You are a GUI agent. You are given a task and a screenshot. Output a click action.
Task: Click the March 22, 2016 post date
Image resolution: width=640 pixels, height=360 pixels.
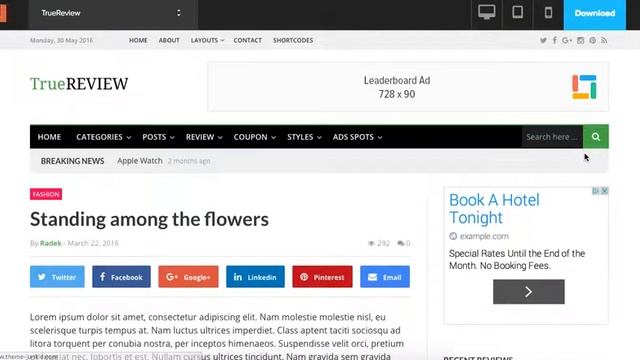click(93, 243)
